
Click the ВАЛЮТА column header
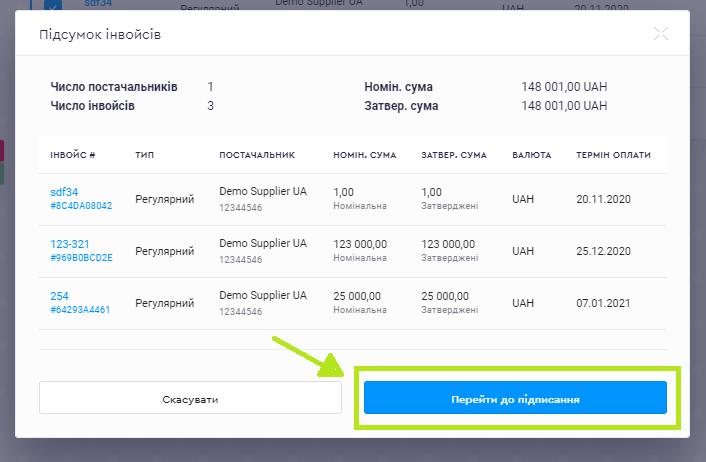531,155
